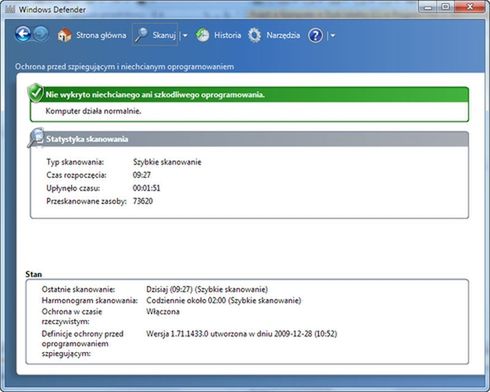Image resolution: width=490 pixels, height=392 pixels.
Task: Start scan with Skanuj label
Action: (164, 35)
